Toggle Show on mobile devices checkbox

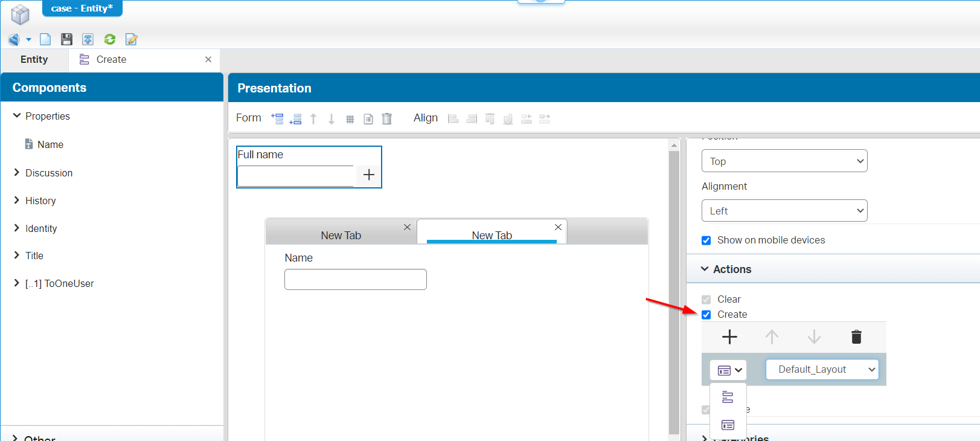click(706, 240)
